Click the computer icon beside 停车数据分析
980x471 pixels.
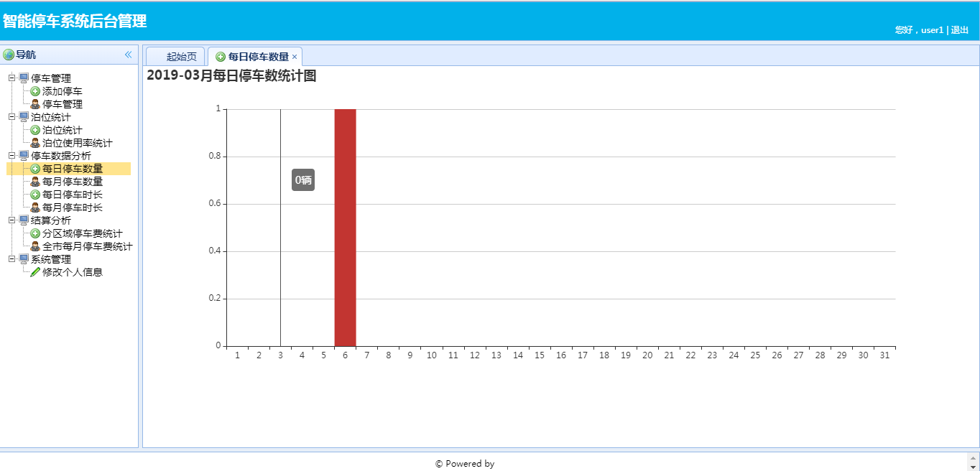[x=24, y=156]
